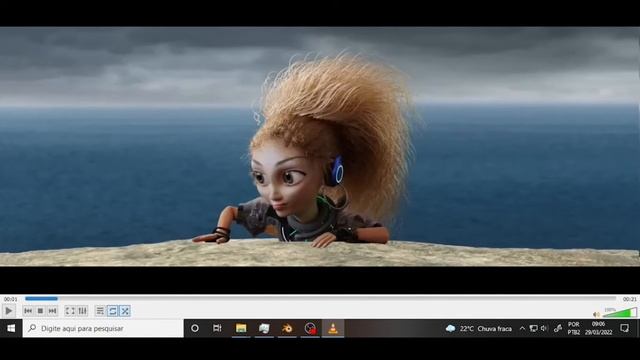Toggle random shuffle playback
This screenshot has width=640, height=360.
point(125,311)
